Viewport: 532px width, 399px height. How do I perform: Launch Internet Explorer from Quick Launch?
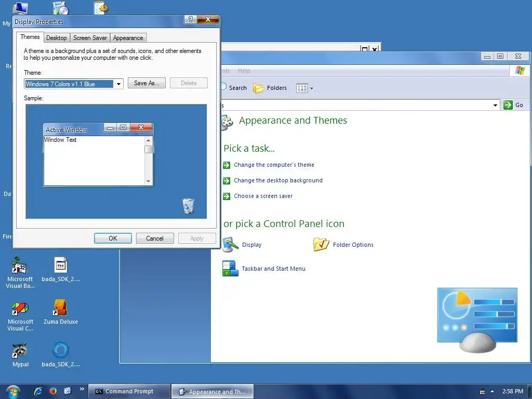pyautogui.click(x=38, y=391)
